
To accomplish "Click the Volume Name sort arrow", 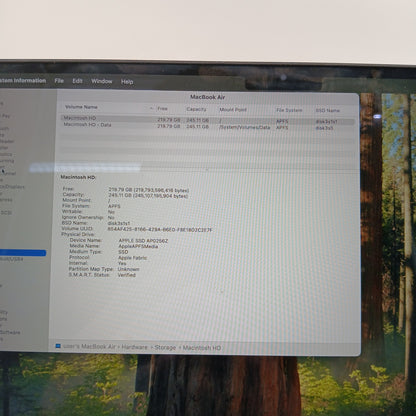I will tap(151, 108).
